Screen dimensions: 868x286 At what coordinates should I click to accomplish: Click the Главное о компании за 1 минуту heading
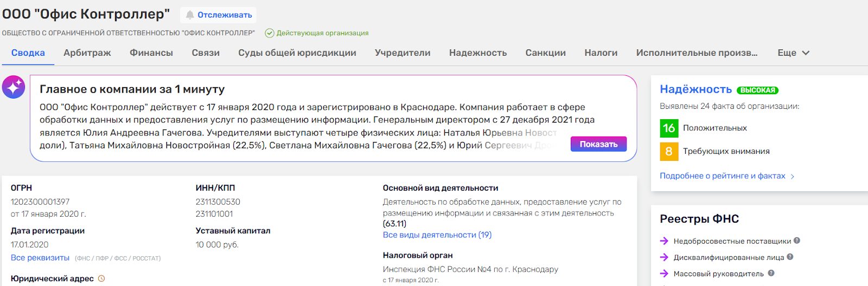click(132, 89)
